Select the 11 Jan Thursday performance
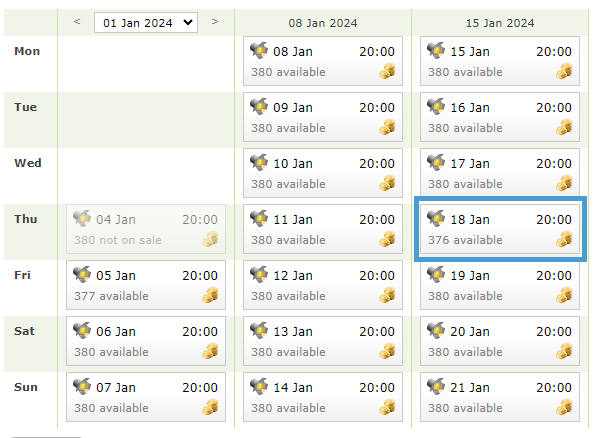The width and height of the screenshot is (598, 438). pos(323,229)
